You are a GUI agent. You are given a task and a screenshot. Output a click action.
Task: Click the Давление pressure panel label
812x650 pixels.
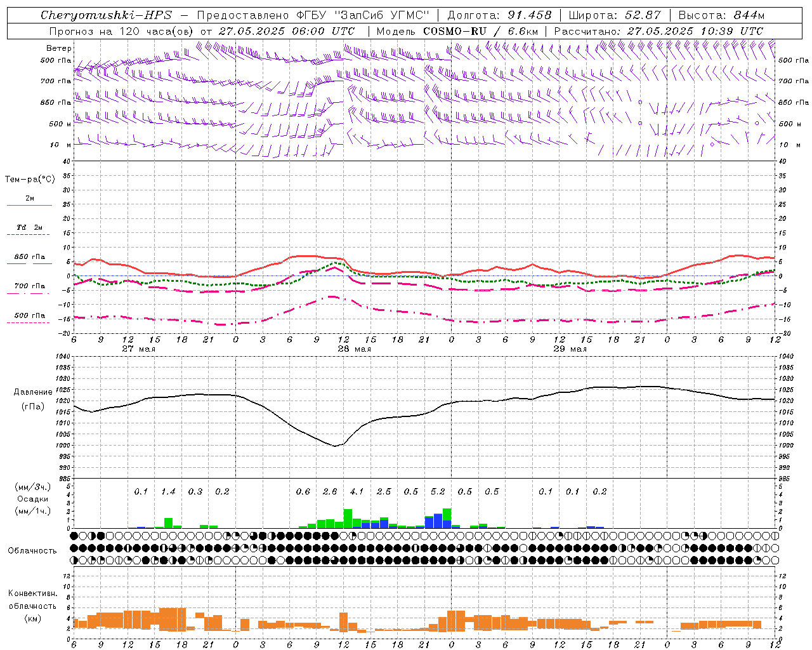(33, 392)
